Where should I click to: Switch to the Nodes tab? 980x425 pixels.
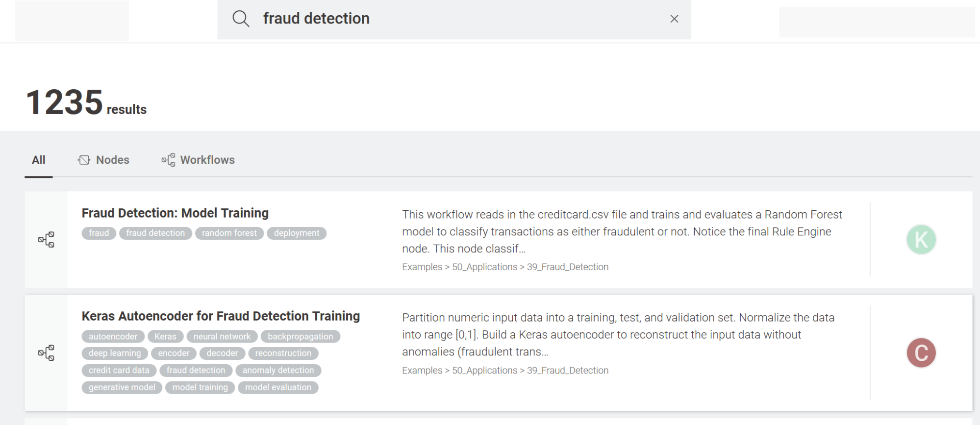tap(103, 160)
